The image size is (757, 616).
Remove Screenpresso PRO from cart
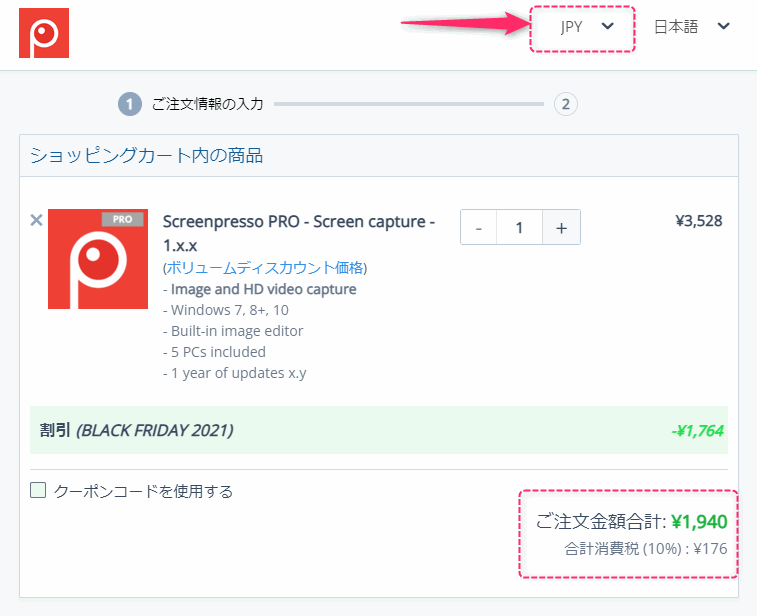click(x=36, y=220)
